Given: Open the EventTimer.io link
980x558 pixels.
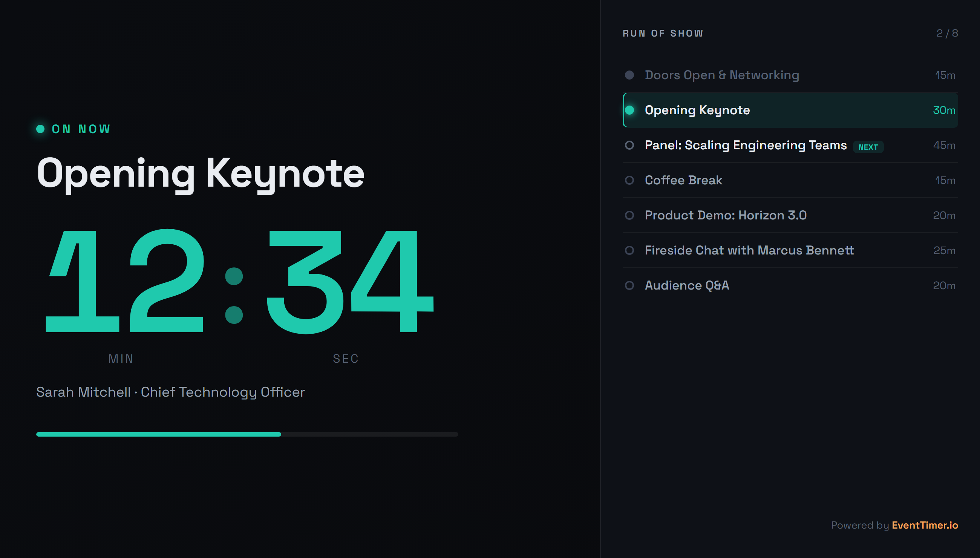Looking at the screenshot, I should pos(925,525).
